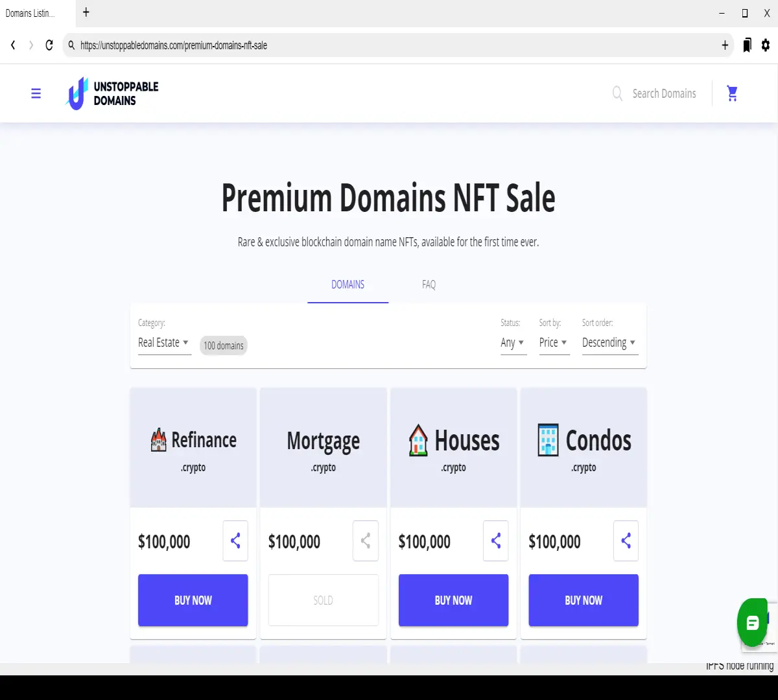Go forward in browser history
This screenshot has height=700, width=778.
coord(30,45)
